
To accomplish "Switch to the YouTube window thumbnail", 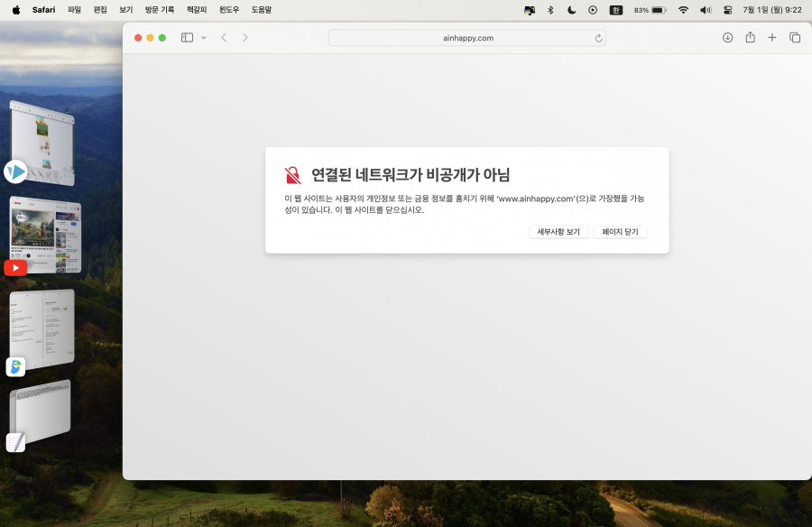I will (x=45, y=235).
